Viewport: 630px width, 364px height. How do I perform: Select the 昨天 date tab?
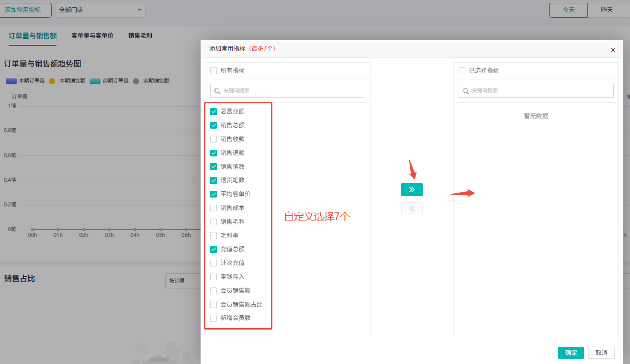point(607,10)
